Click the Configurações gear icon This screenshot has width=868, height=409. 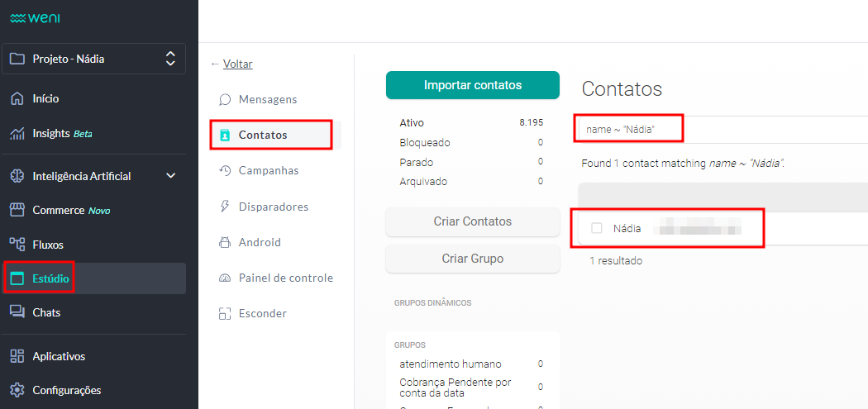[x=17, y=390]
